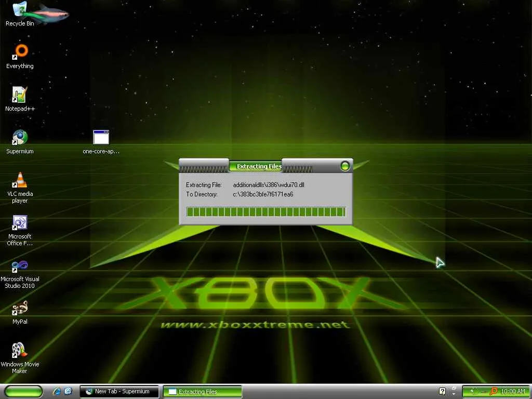Select the Supermium browser shortcut
Viewport: 532px width, 399px height.
[20, 142]
